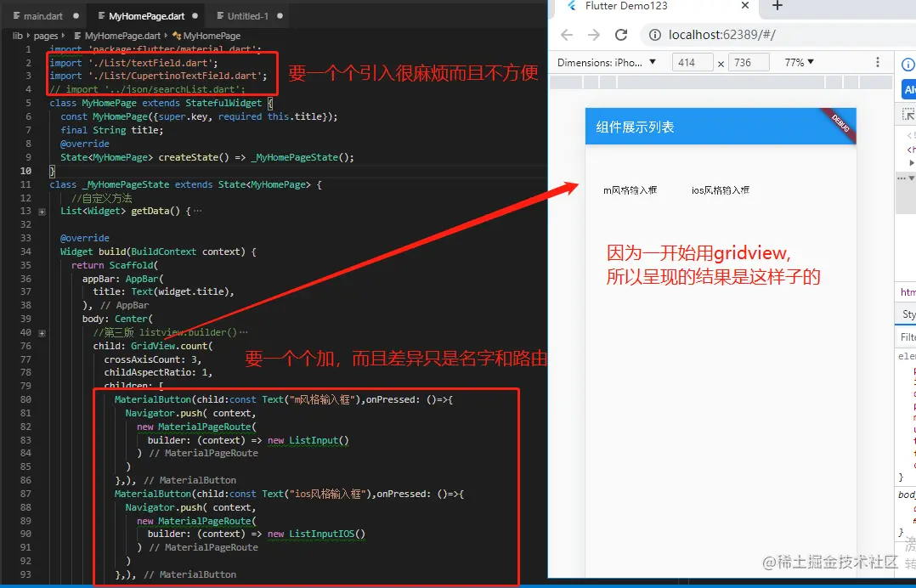Click the unsaved dot on Untitled-1 tab
The image size is (916, 588).
click(280, 16)
